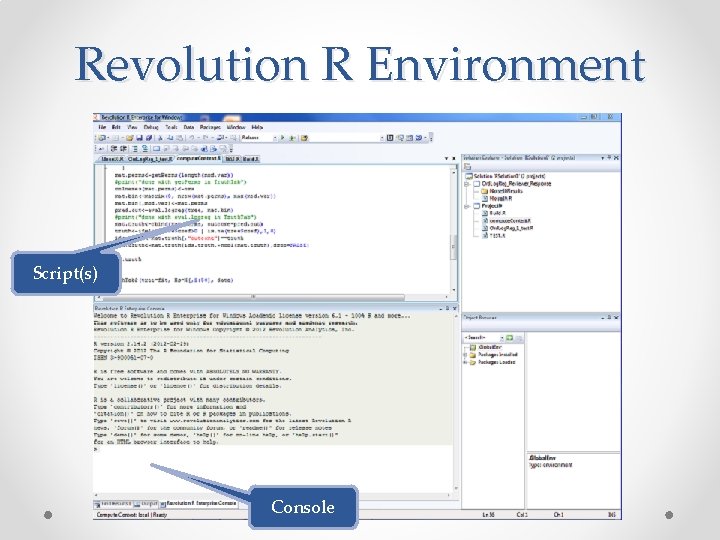Click the console input prompt line
This screenshot has height=540, width=720.
point(271,449)
